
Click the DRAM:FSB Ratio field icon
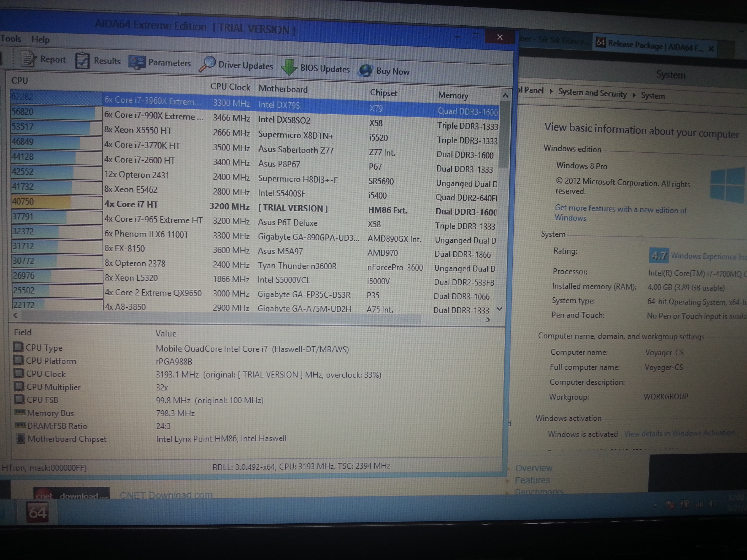pyautogui.click(x=20, y=425)
